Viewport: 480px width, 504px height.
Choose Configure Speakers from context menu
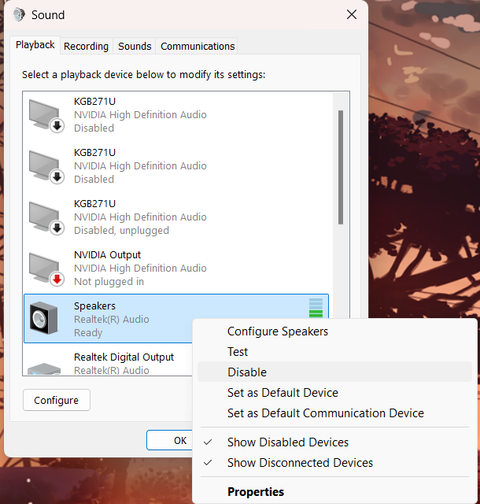tap(335, 331)
